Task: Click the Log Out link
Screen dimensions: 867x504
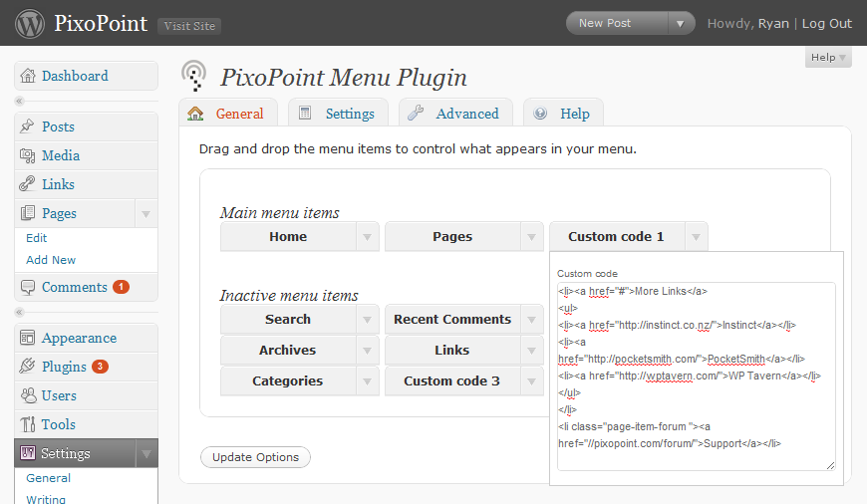Action: click(826, 23)
